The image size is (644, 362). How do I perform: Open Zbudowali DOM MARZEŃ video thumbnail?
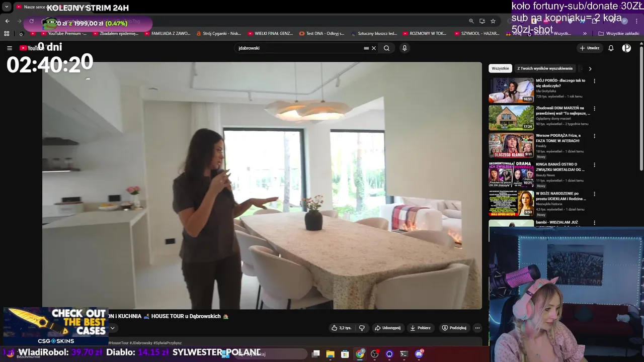[x=511, y=118]
